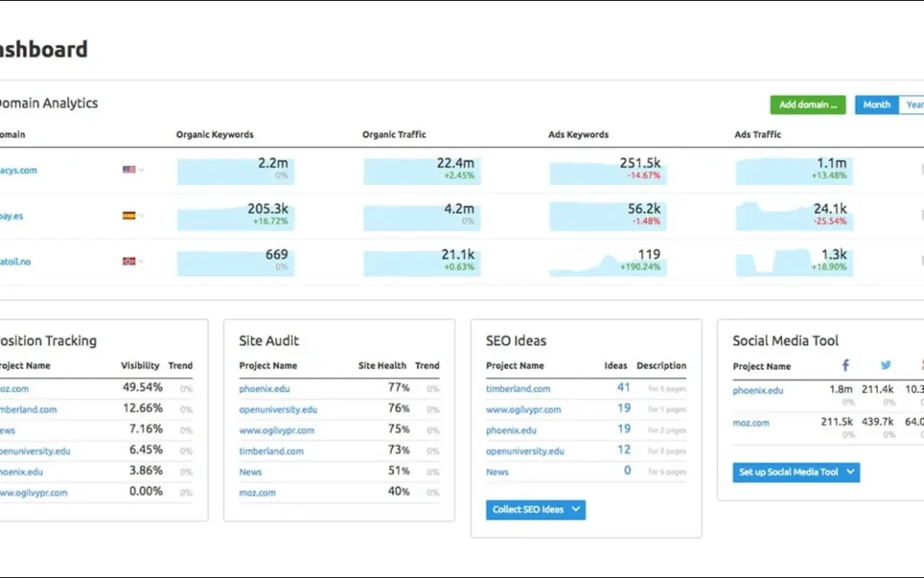Click ebay.es Organic Traffic chart 4.2m

422,216
